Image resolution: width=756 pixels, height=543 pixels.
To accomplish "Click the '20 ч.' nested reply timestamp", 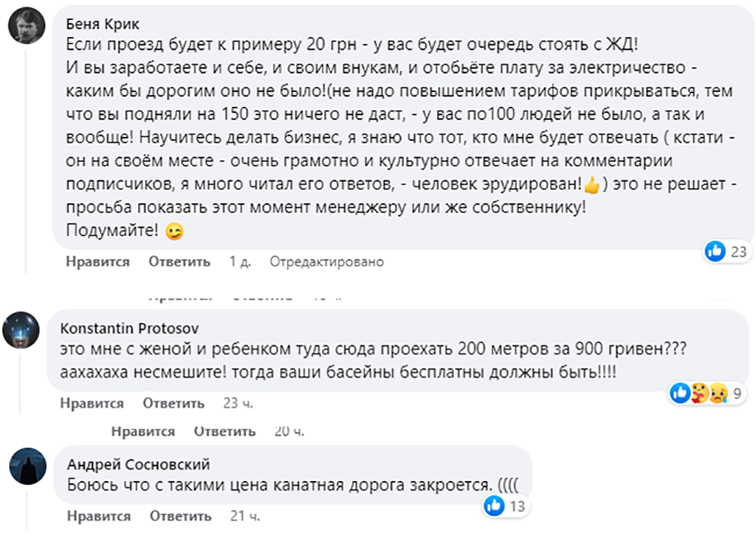I will click(x=289, y=432).
